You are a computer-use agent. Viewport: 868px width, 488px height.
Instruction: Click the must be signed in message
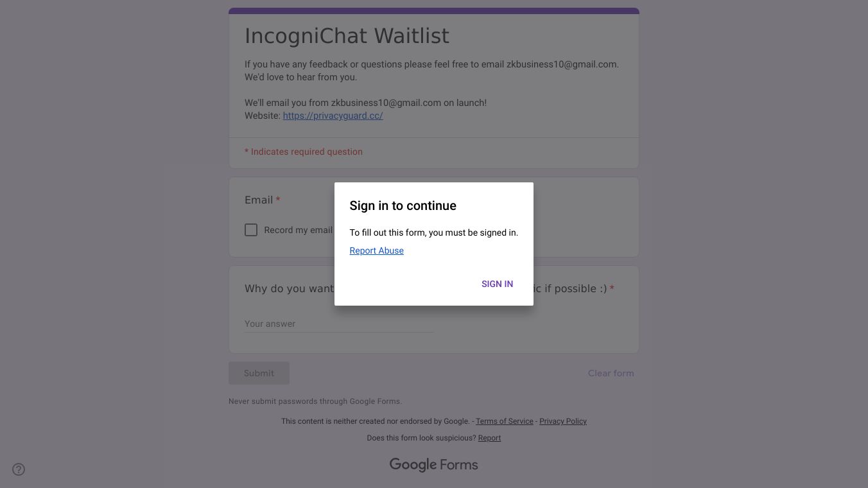point(433,232)
